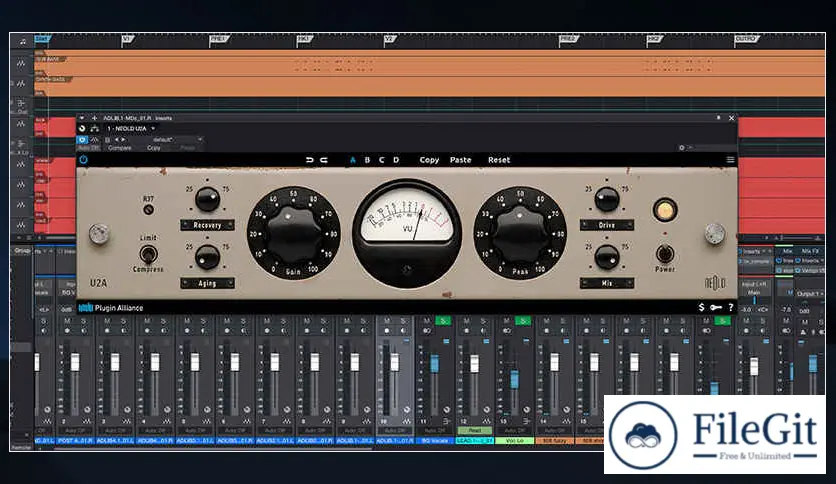Click the Aging label button
Screen dimensions: 836x484
[207, 283]
